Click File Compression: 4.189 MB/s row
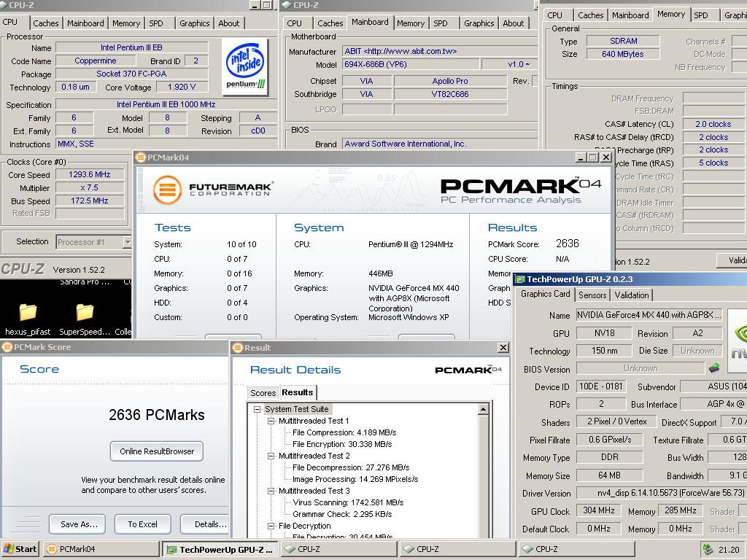This screenshot has height=560, width=747. click(x=344, y=432)
